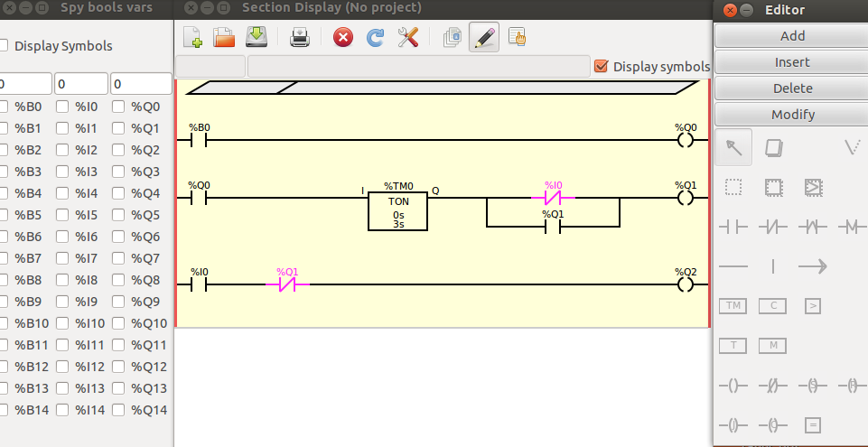Select the pointer arrow tool in Editor
The height and width of the screenshot is (447, 868).
point(733,148)
